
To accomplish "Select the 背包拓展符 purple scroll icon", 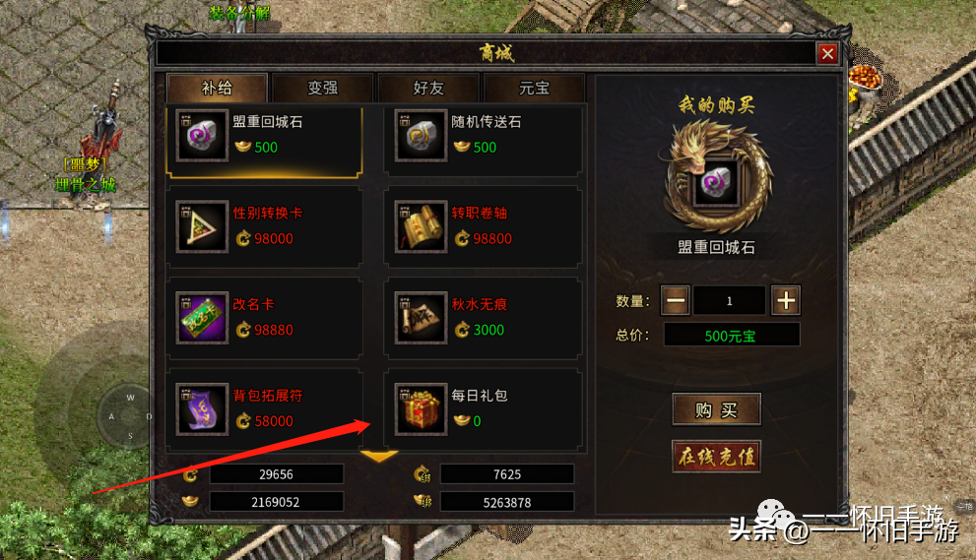I will [202, 408].
